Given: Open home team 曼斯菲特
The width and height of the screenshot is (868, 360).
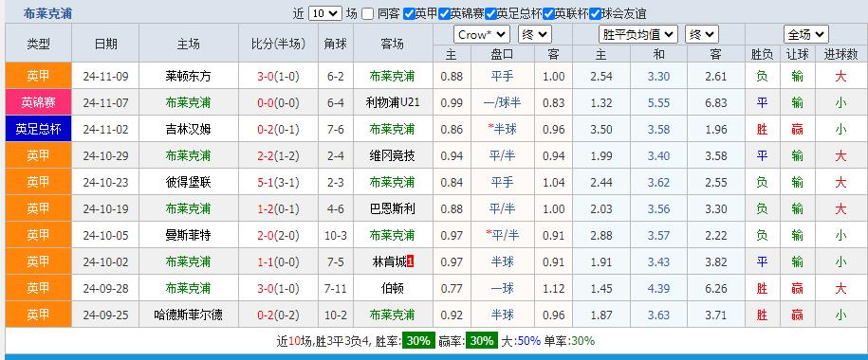Looking at the screenshot, I should pyautogui.click(x=188, y=235).
